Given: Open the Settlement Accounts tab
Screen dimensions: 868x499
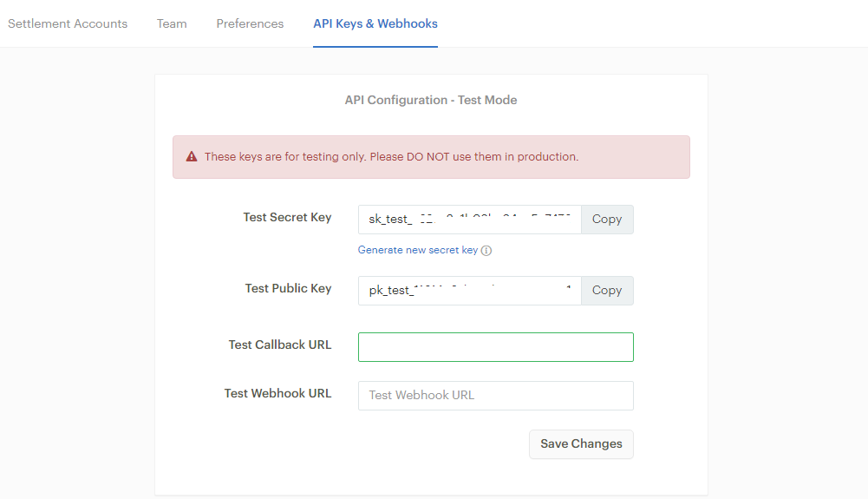Looking at the screenshot, I should coord(68,23).
